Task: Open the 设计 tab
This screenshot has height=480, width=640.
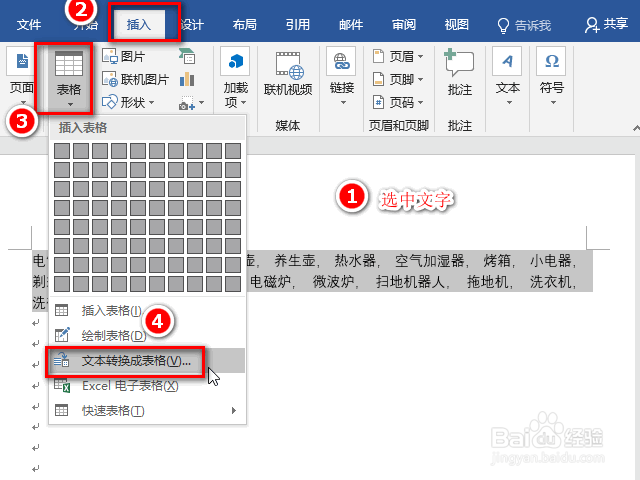Action: [x=192, y=25]
